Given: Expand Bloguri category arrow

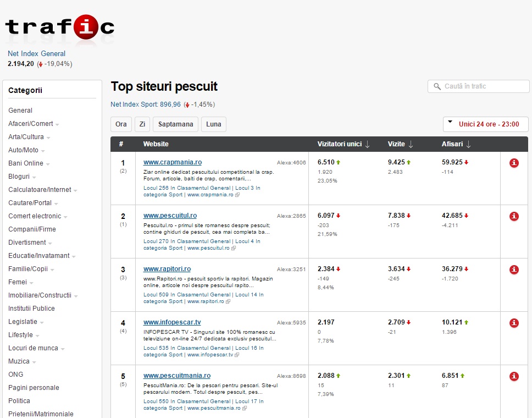Looking at the screenshot, I should click(34, 177).
